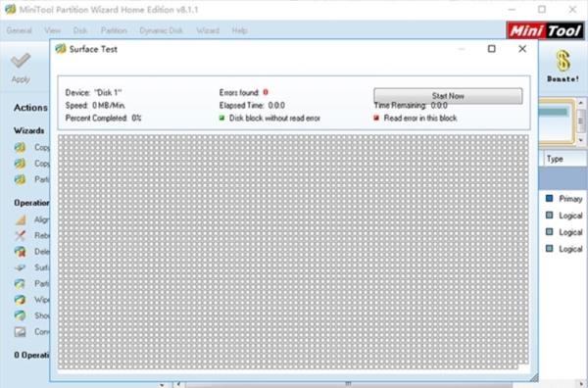Click the MiniTool logo

click(545, 30)
